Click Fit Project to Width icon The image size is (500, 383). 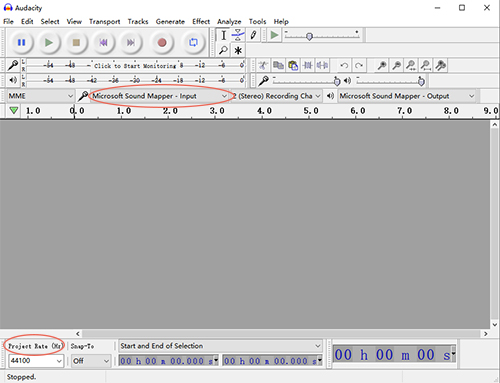[426, 65]
